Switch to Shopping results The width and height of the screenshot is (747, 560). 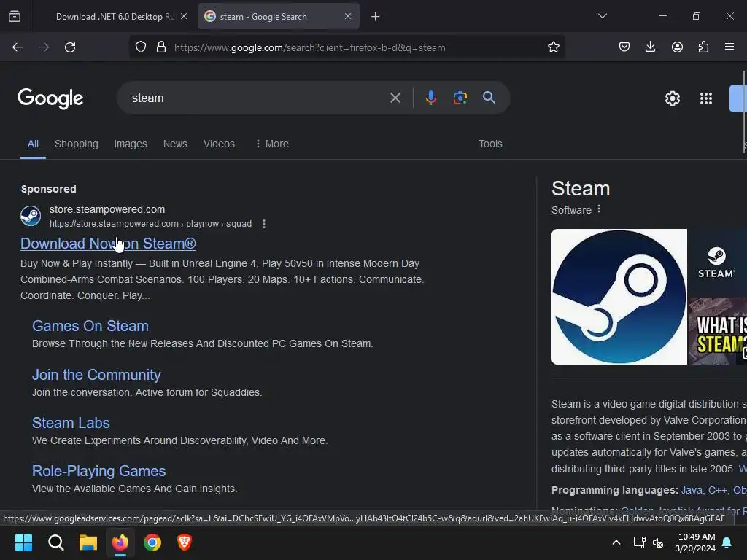(76, 144)
